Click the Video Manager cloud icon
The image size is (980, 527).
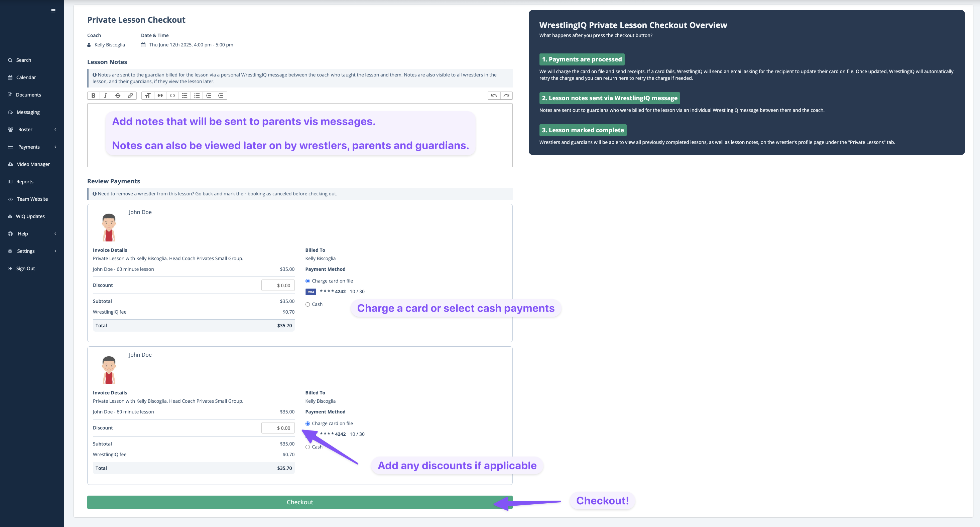click(x=10, y=164)
